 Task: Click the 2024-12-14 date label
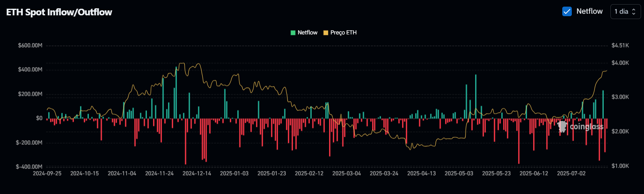point(197,173)
